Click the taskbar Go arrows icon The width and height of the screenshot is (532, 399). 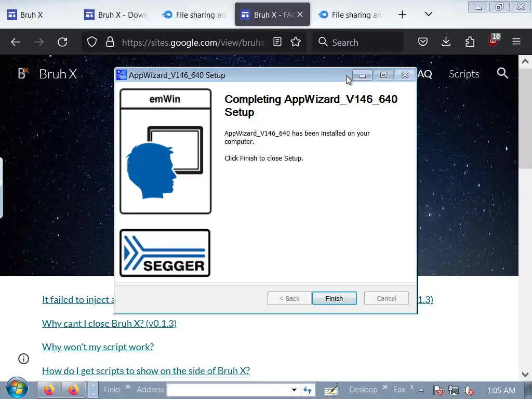tap(308, 390)
